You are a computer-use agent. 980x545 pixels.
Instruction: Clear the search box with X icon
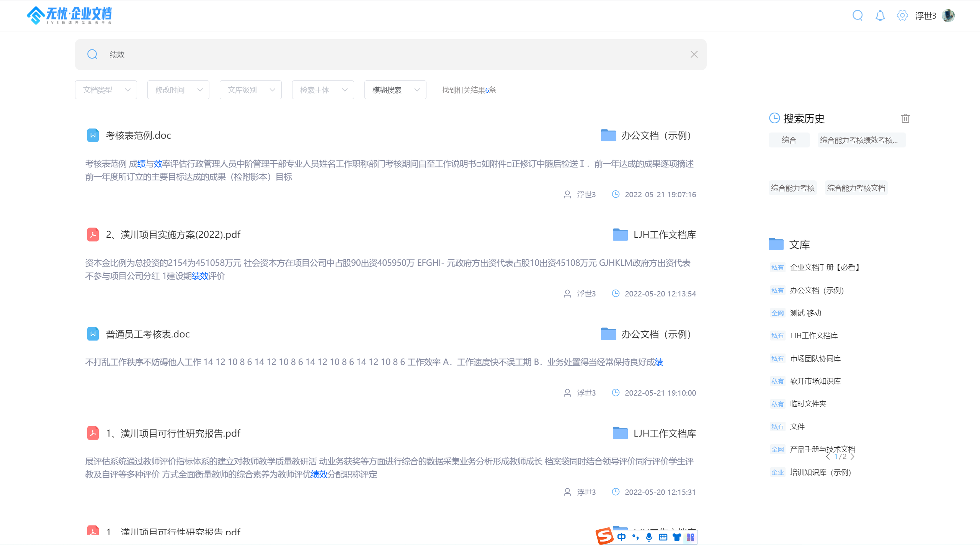tap(694, 54)
